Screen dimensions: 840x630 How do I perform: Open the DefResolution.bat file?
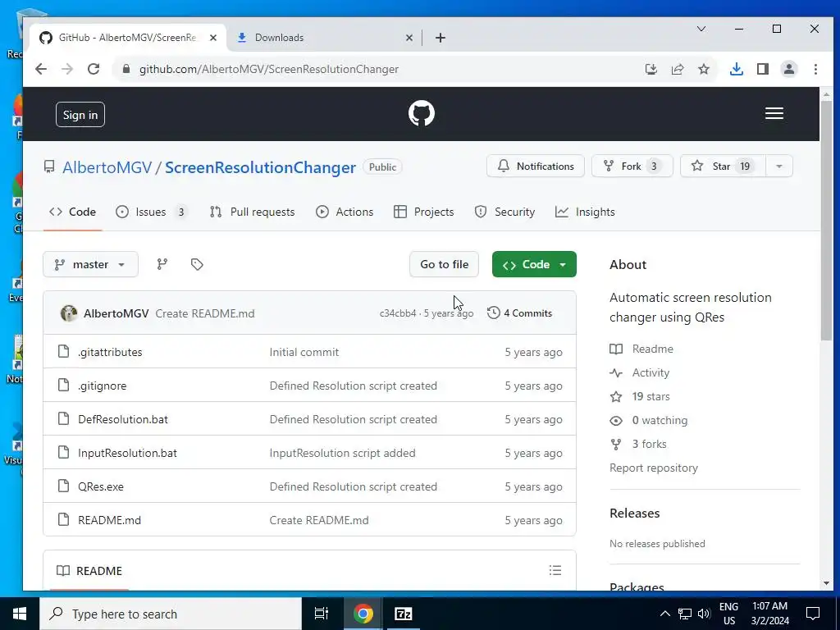(123, 419)
